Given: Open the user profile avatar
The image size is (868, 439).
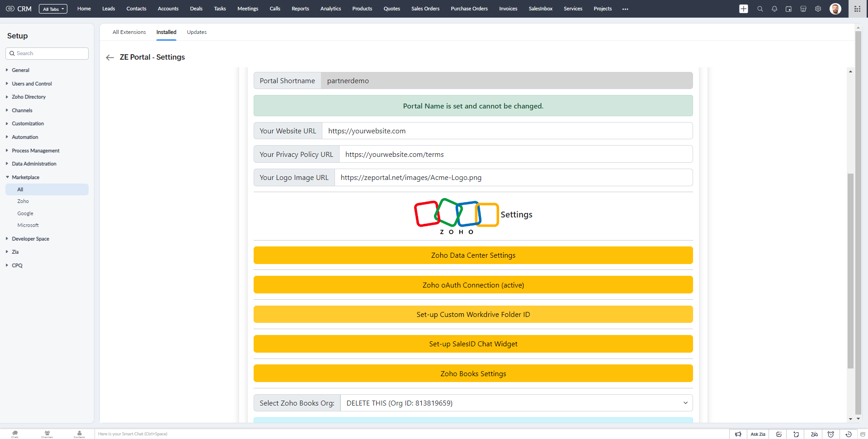Looking at the screenshot, I should [x=835, y=9].
